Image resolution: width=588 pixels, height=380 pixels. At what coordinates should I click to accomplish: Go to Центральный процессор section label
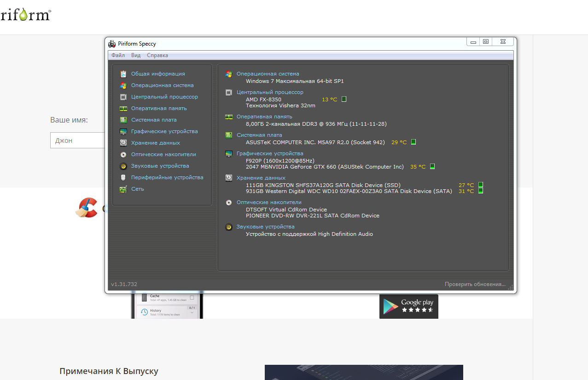click(164, 97)
